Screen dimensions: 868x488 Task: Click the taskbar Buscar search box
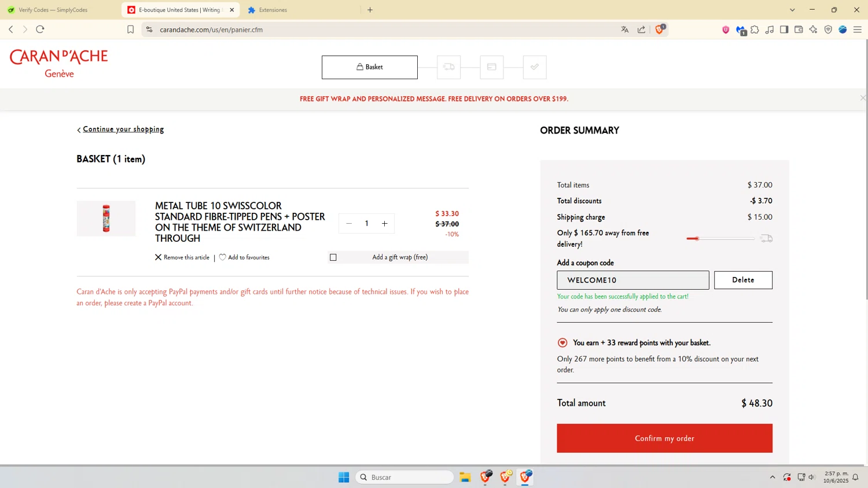[x=404, y=477]
